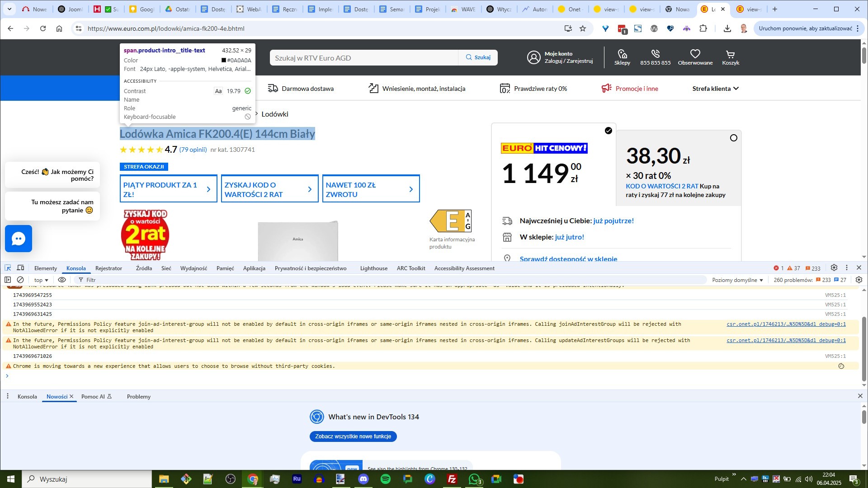Open Karta informacyjna energy class E label
The image size is (868, 488).
pos(450,221)
